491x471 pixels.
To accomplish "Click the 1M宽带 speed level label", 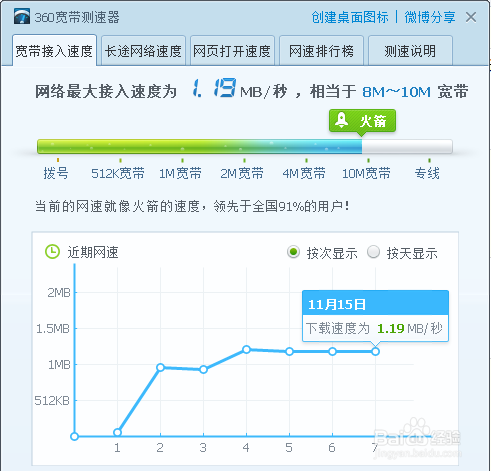I will pos(180,173).
